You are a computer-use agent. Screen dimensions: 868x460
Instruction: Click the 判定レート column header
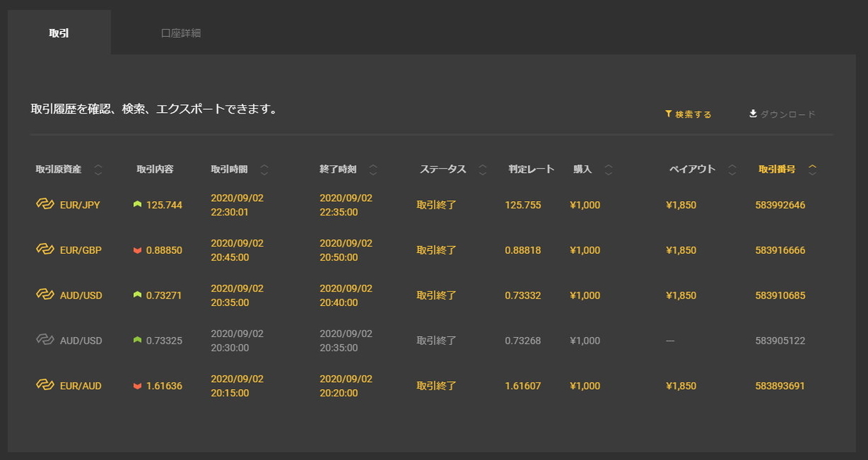point(531,169)
